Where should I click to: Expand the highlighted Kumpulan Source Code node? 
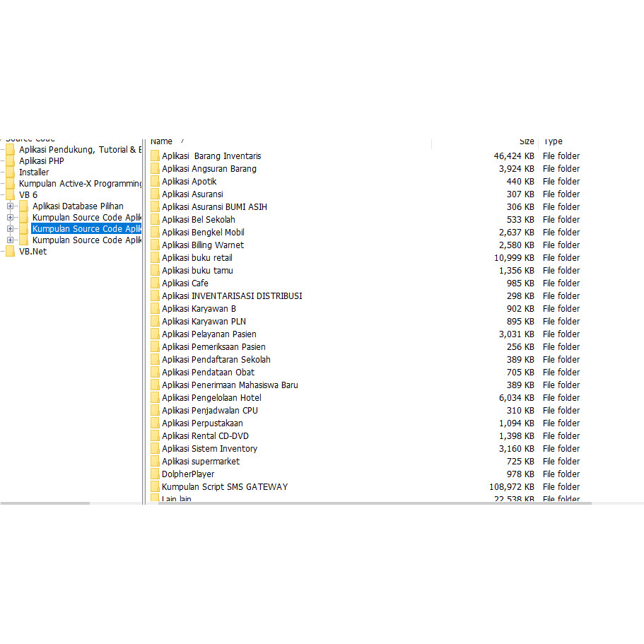11,229
